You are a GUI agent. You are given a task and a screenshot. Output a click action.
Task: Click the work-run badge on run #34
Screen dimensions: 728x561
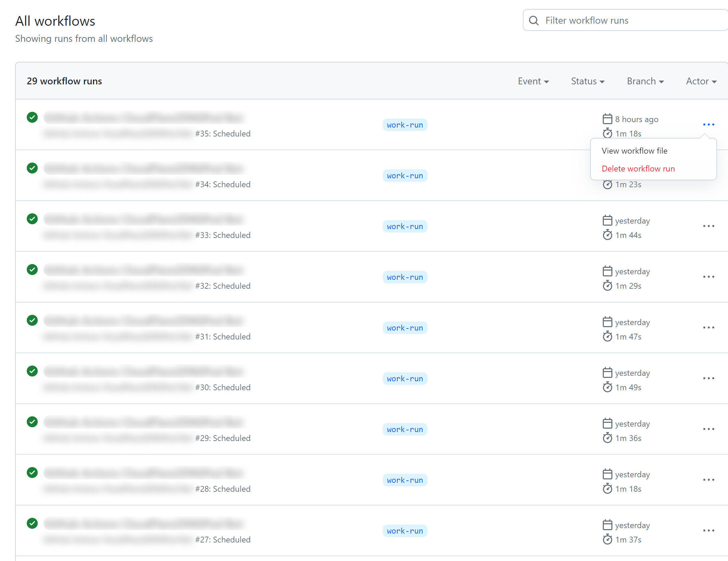[x=405, y=175]
